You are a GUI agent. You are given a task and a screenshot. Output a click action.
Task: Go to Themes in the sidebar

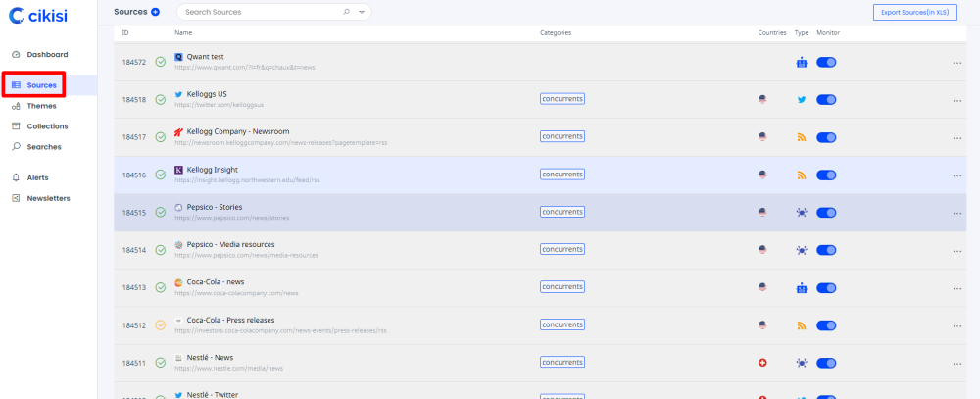coord(41,106)
